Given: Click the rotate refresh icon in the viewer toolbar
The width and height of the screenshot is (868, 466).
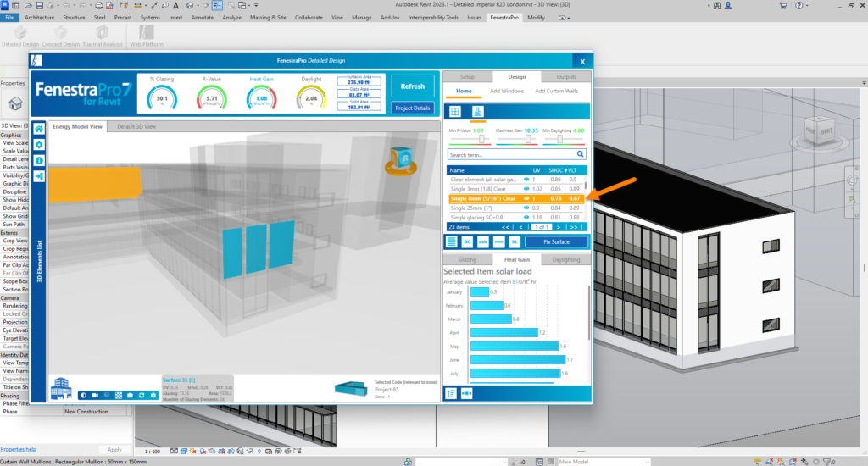Looking at the screenshot, I should (142, 395).
